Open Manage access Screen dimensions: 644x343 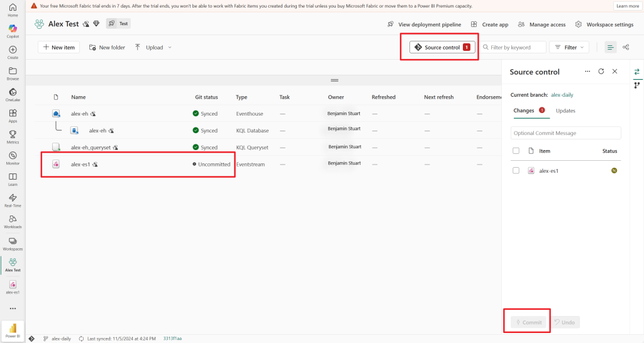coord(541,24)
